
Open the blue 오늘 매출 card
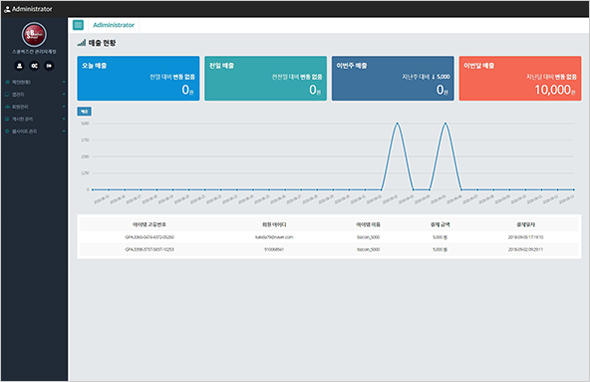click(x=138, y=78)
